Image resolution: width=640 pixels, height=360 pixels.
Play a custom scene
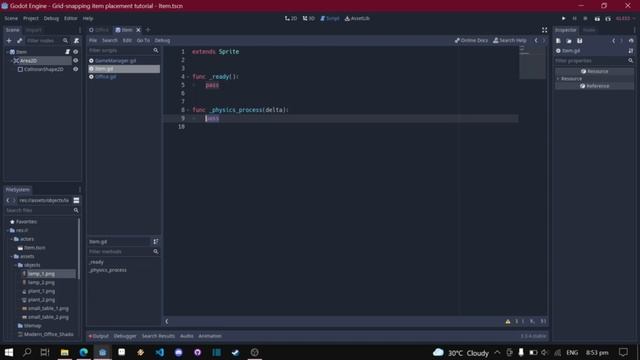[x=608, y=18]
